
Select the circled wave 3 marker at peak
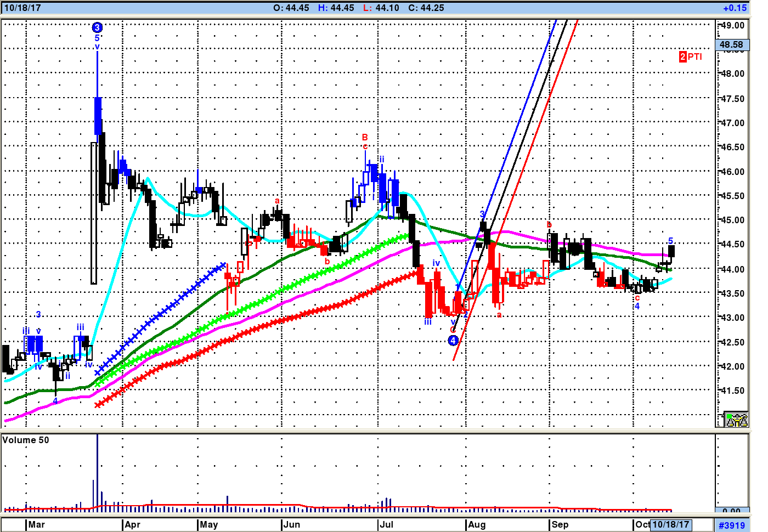click(97, 27)
